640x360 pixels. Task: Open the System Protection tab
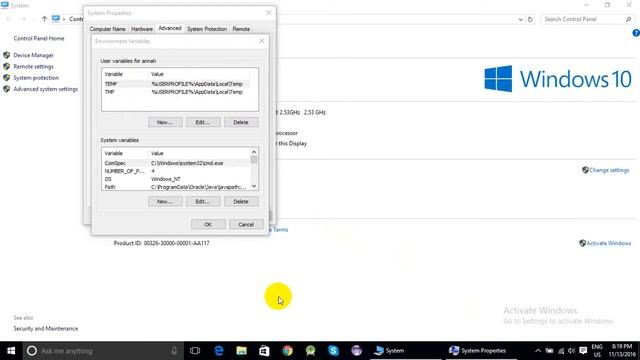pos(207,29)
